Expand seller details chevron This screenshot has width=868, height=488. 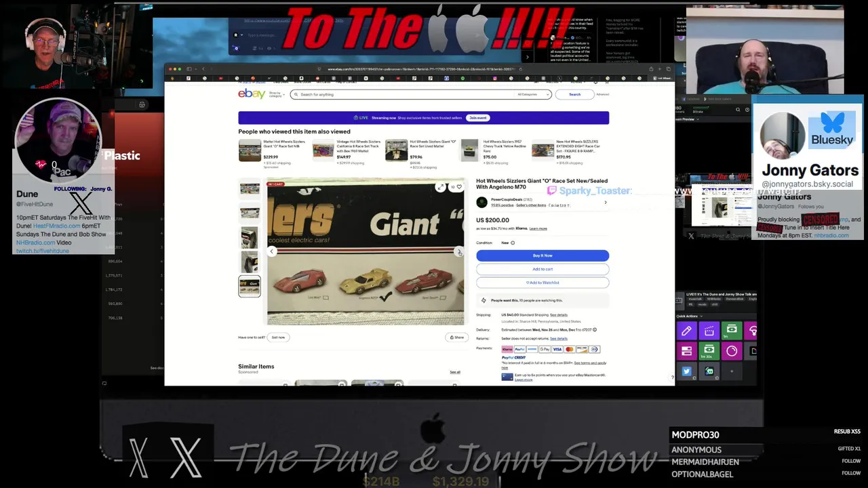(x=606, y=202)
